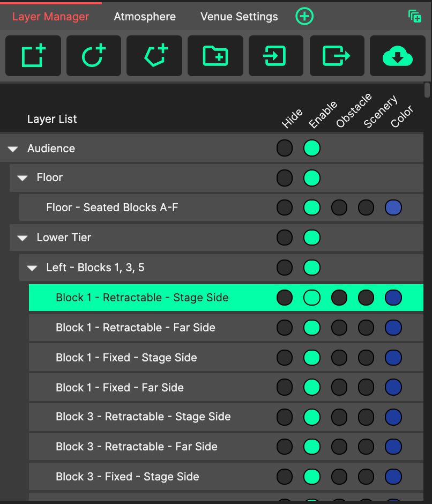
Task: Click the import layers icon
Action: 276,56
